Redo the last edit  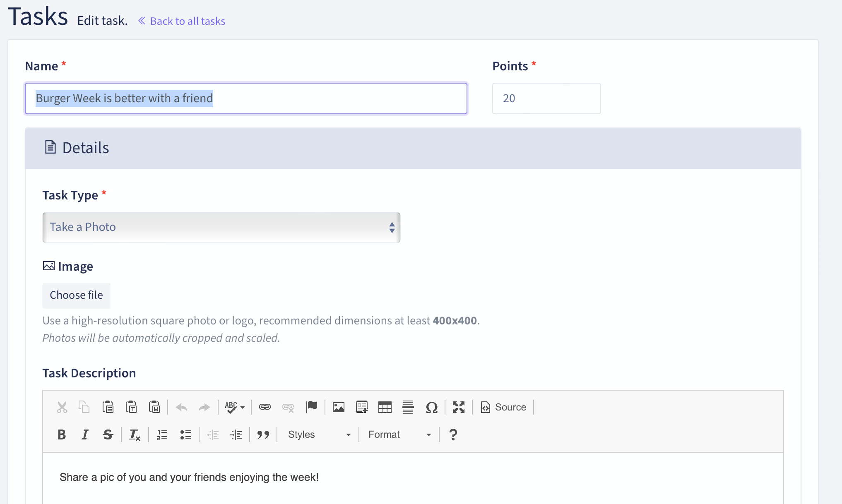click(204, 407)
